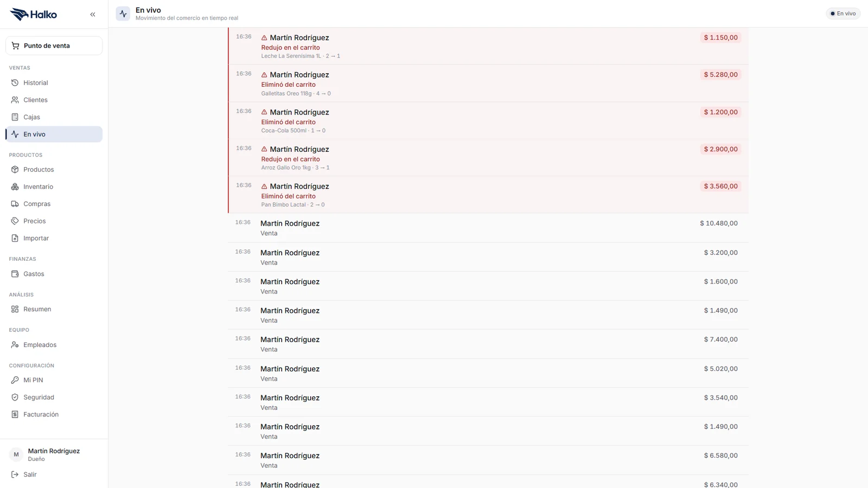Click the En vivo status badge
Viewport: 868px width, 488px height.
pyautogui.click(x=843, y=14)
